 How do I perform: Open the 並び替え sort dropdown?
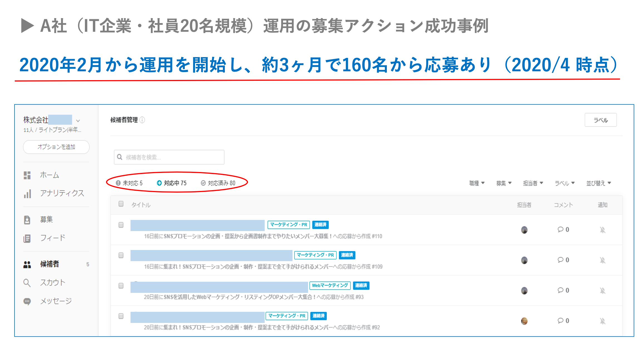(x=599, y=183)
